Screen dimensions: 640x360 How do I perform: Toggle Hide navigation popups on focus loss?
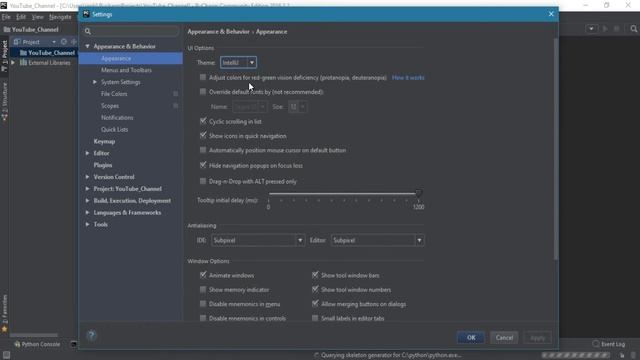point(203,165)
